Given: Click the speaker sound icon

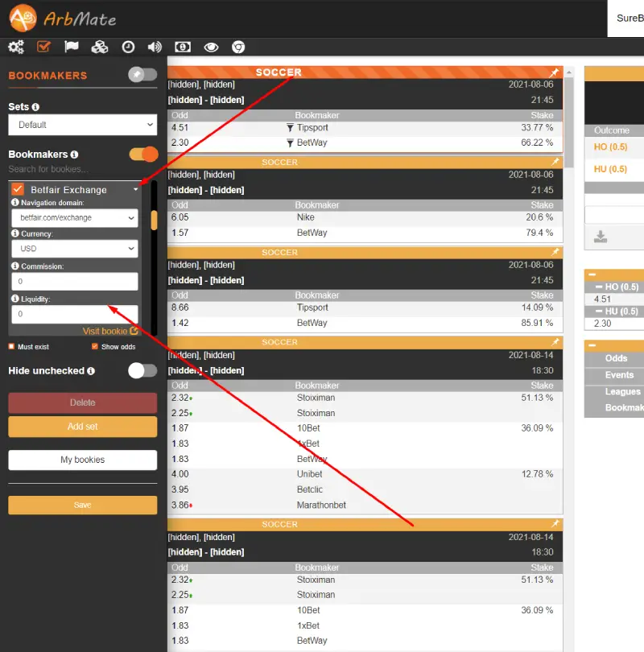Looking at the screenshot, I should tap(155, 47).
